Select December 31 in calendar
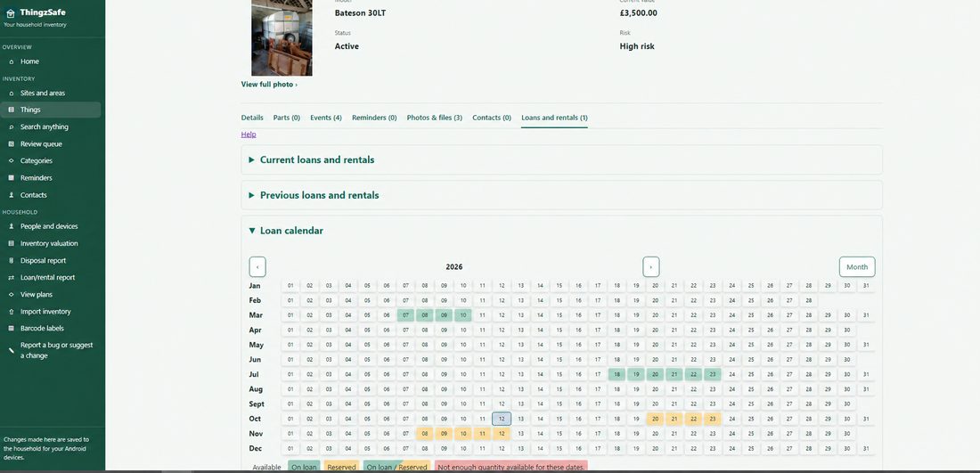Screen dimensions: 980x473 [866, 449]
